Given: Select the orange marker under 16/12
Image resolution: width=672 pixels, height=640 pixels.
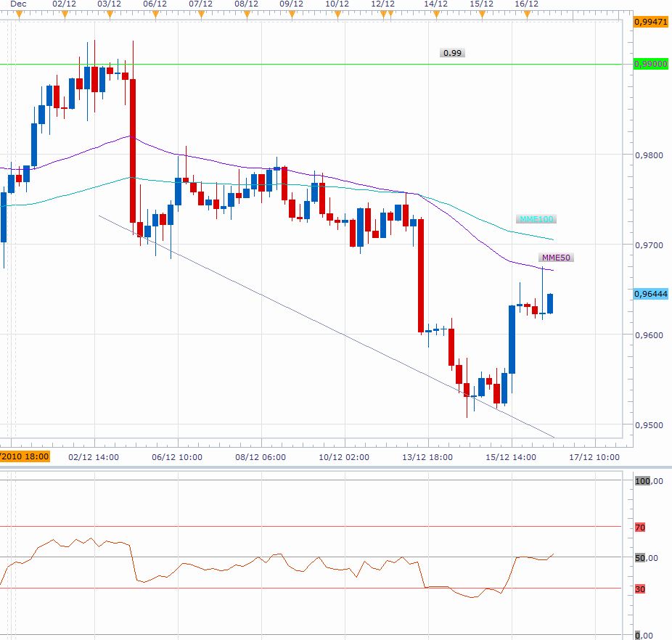Looking at the screenshot, I should (x=526, y=15).
